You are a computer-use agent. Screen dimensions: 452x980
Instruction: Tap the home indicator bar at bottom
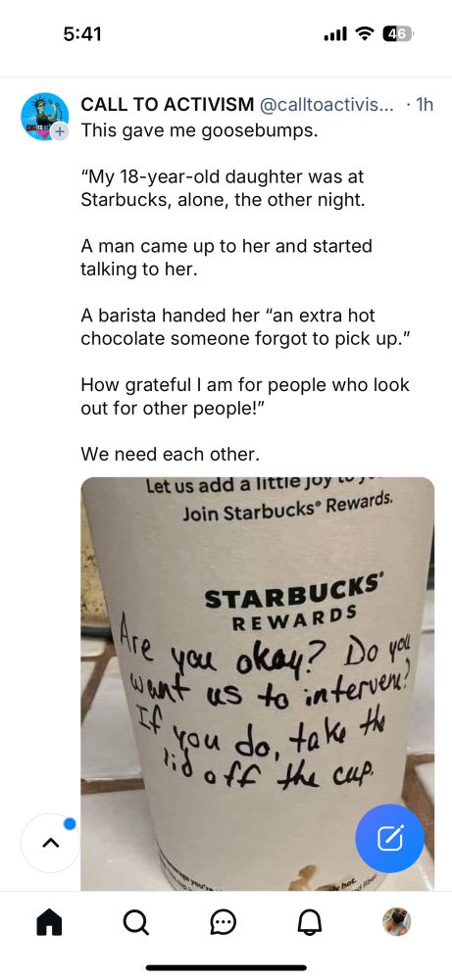[x=226, y=967]
